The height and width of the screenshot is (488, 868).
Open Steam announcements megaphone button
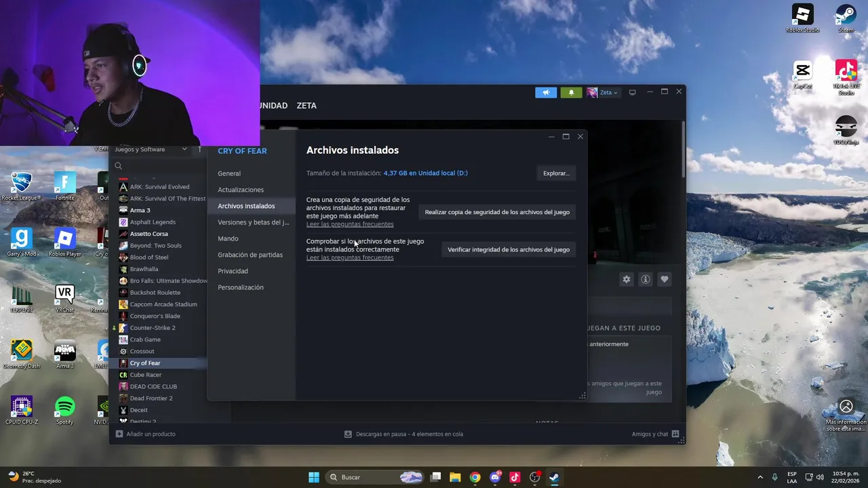545,93
